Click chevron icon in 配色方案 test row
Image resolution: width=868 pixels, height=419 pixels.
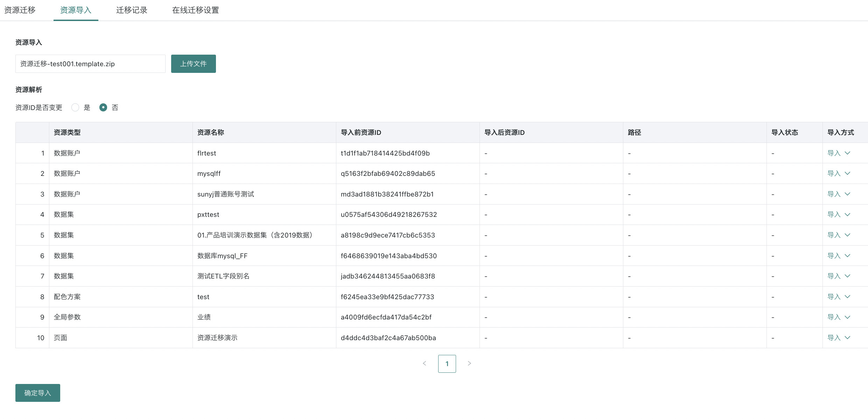pyautogui.click(x=847, y=297)
